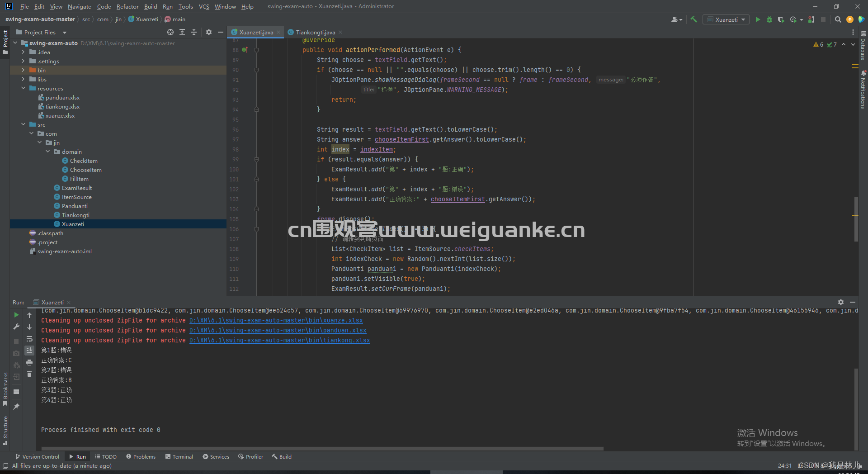Open the colorful plugin icon in toolbar
This screenshot has width=868, height=474.
(x=861, y=19)
